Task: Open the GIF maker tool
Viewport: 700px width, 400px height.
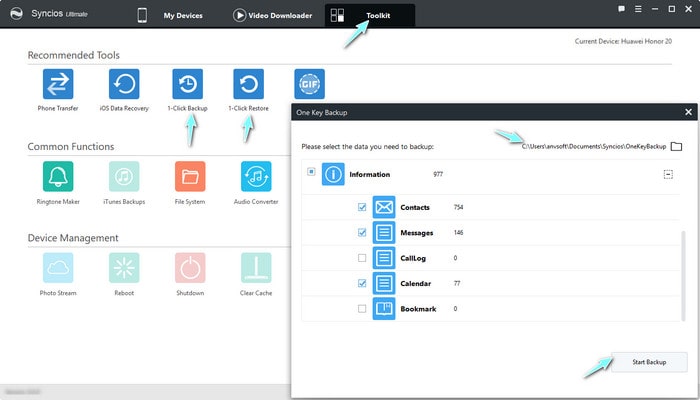Action: point(309,84)
